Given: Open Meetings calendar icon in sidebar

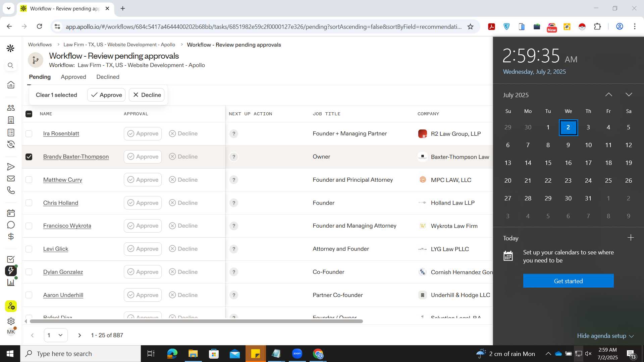Looking at the screenshot, I should coord(11,213).
